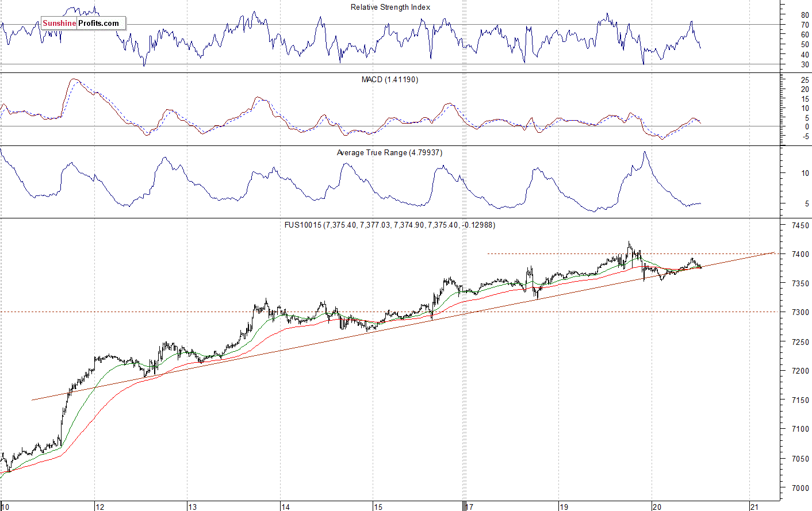This screenshot has height=511, width=812.
Task: Click the 7150 price axis label
Action: (801, 400)
